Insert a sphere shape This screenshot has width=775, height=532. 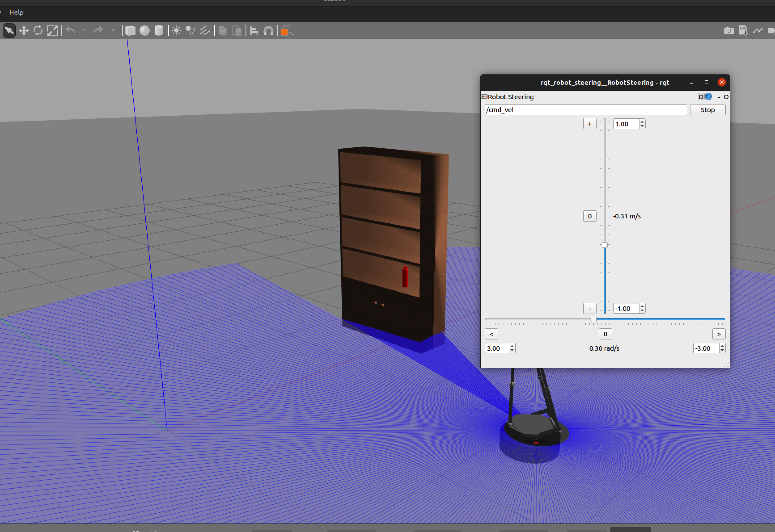click(x=144, y=31)
